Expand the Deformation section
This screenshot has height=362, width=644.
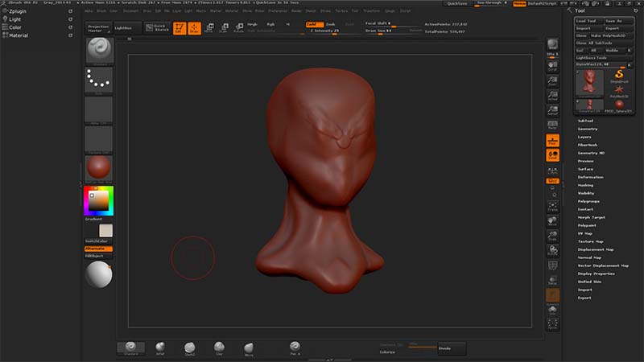point(590,177)
